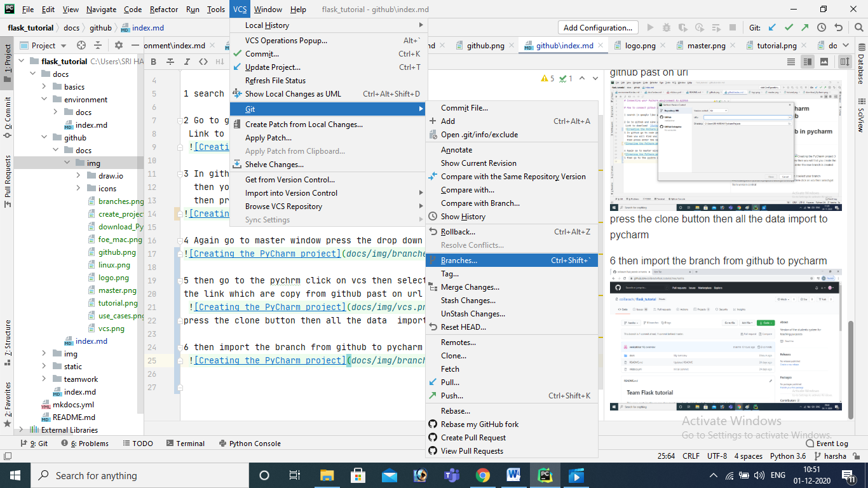Screen dimensions: 868x488
Task: Click the Update Project Git arrow icon
Action: pos(772,28)
